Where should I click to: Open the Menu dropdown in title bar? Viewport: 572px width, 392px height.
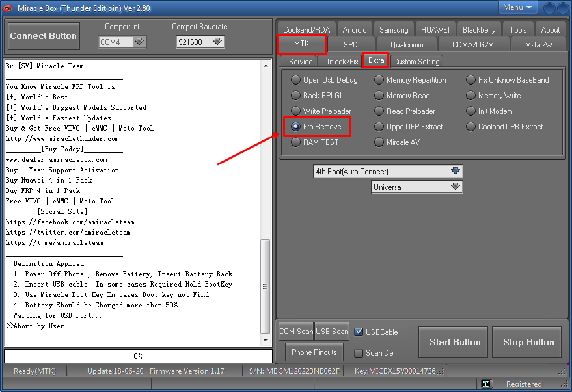pos(517,7)
